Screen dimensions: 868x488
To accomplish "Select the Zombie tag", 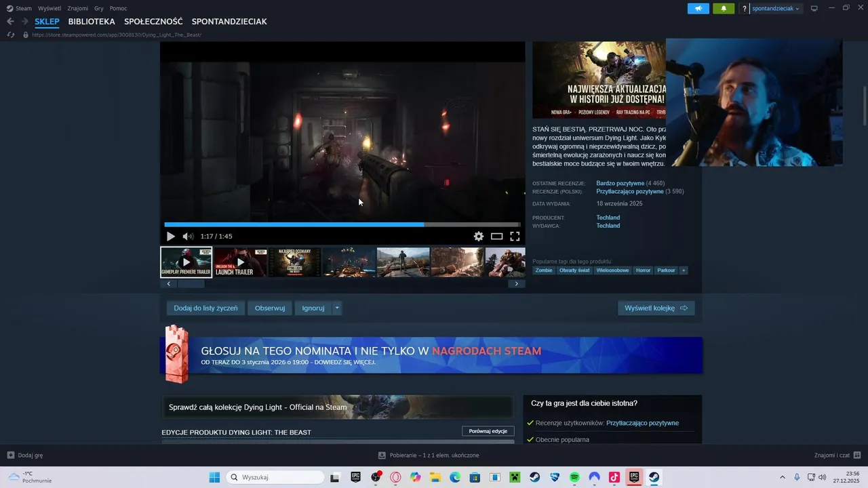I will click(x=544, y=270).
